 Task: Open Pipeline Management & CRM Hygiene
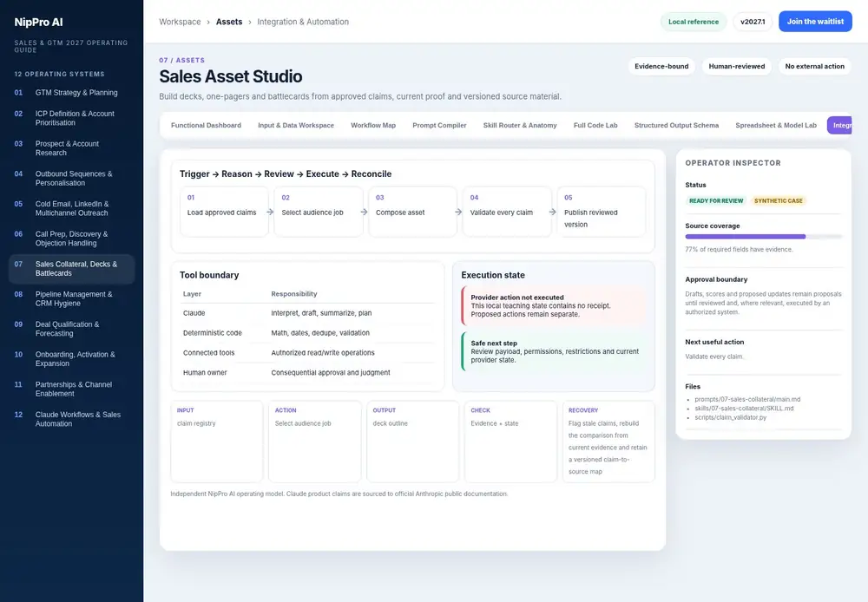(x=71, y=298)
